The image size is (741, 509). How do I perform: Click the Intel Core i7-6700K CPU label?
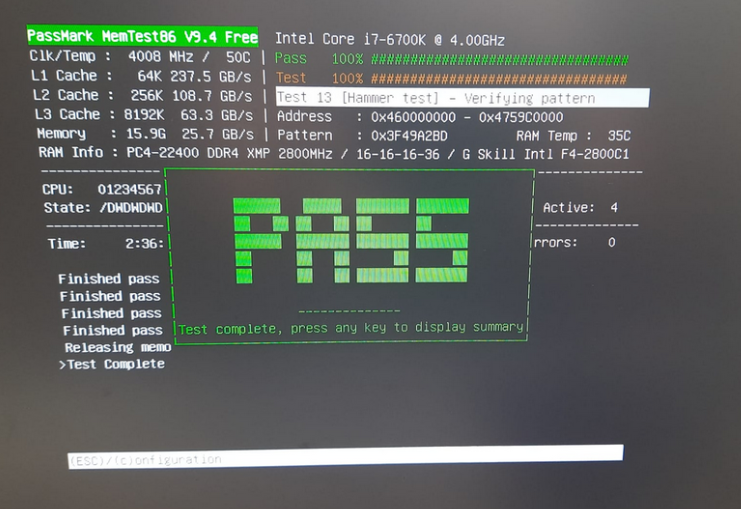[390, 40]
